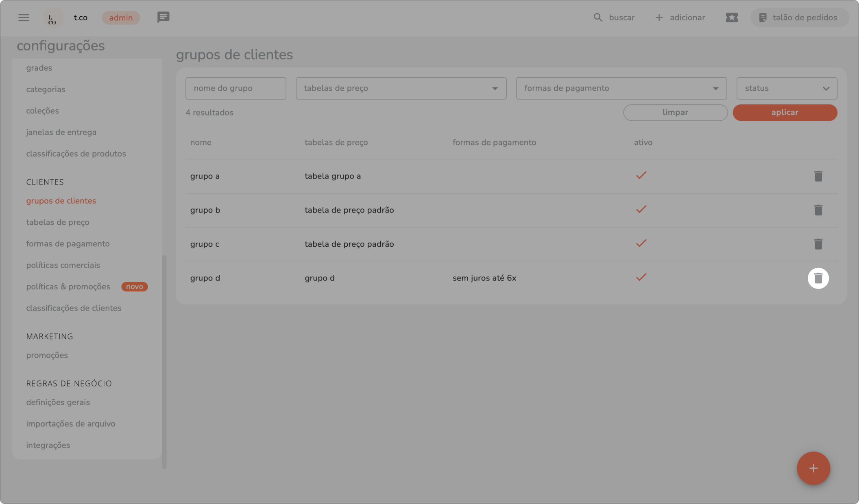Viewport: 859px width, 504px height.
Task: Delete grupo d with trash icon
Action: [x=818, y=278]
